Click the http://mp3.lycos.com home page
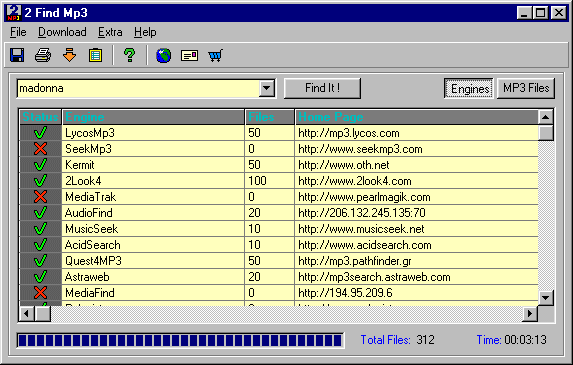The height and width of the screenshot is (365, 573). tap(349, 133)
